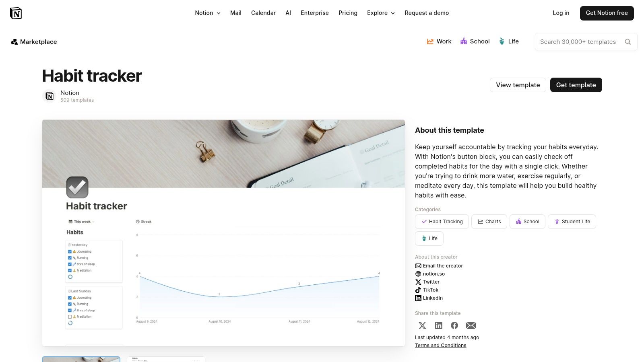Screen dimensions: 644x362
Task: Click the View template button
Action: click(x=518, y=85)
